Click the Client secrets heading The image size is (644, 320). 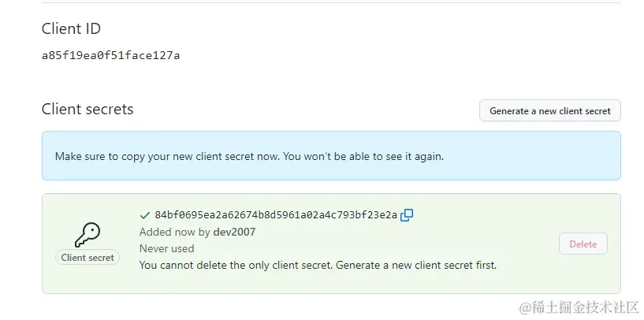(87, 110)
